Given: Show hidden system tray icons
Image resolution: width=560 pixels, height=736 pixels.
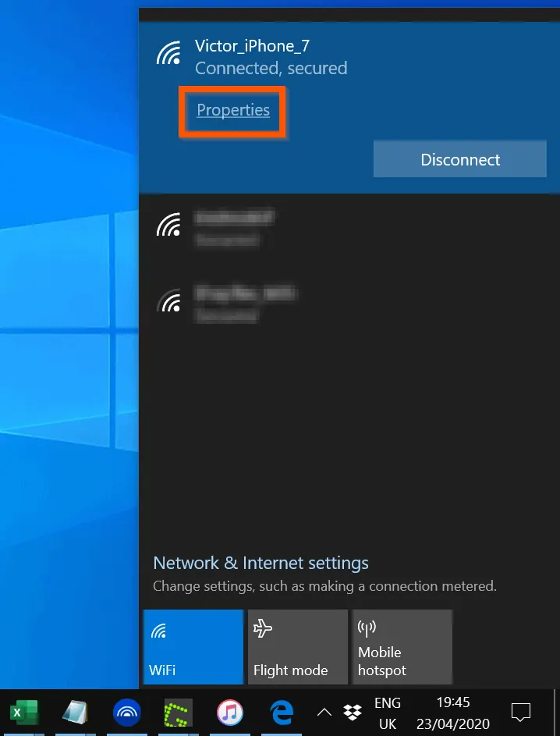Looking at the screenshot, I should [324, 712].
